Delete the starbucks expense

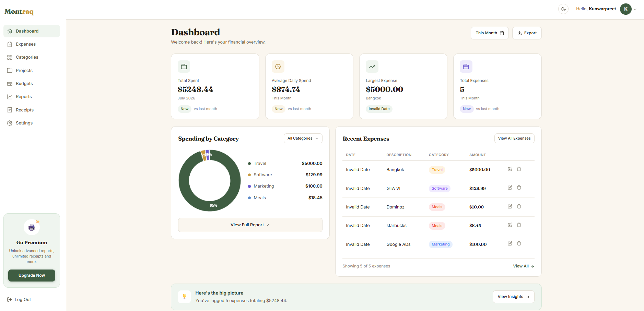pyautogui.click(x=519, y=225)
